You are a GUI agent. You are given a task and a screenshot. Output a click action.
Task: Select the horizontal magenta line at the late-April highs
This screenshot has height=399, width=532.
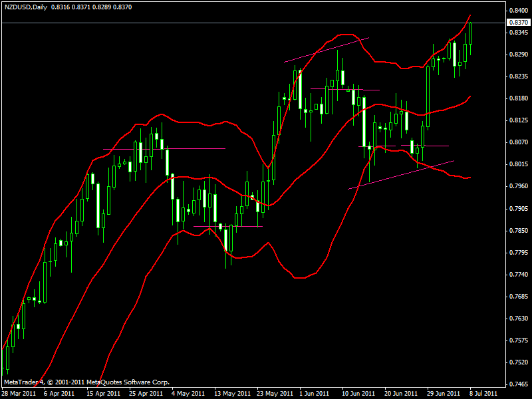click(164, 148)
